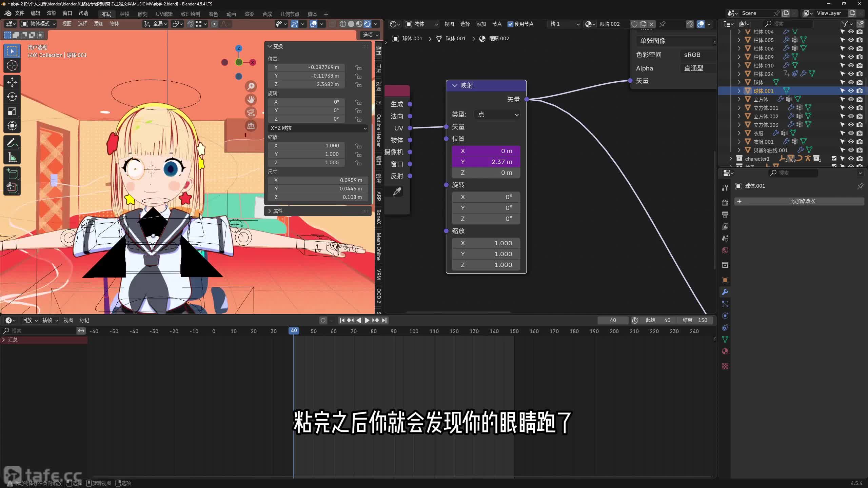Select the Move tool in viewport toolbar

click(12, 82)
